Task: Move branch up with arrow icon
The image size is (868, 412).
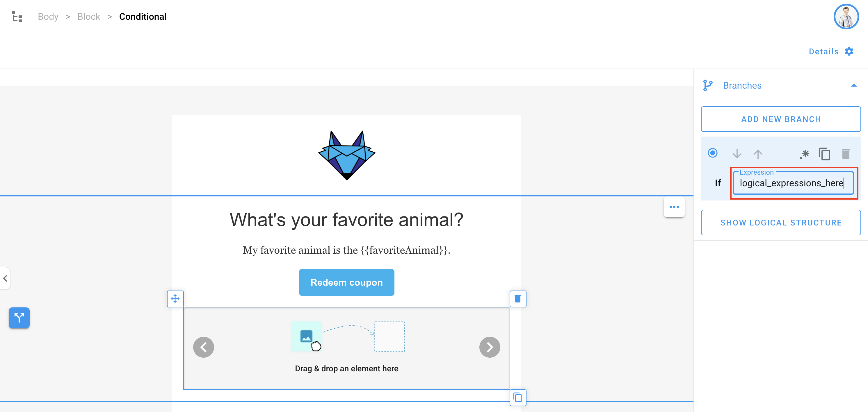Action: point(758,154)
